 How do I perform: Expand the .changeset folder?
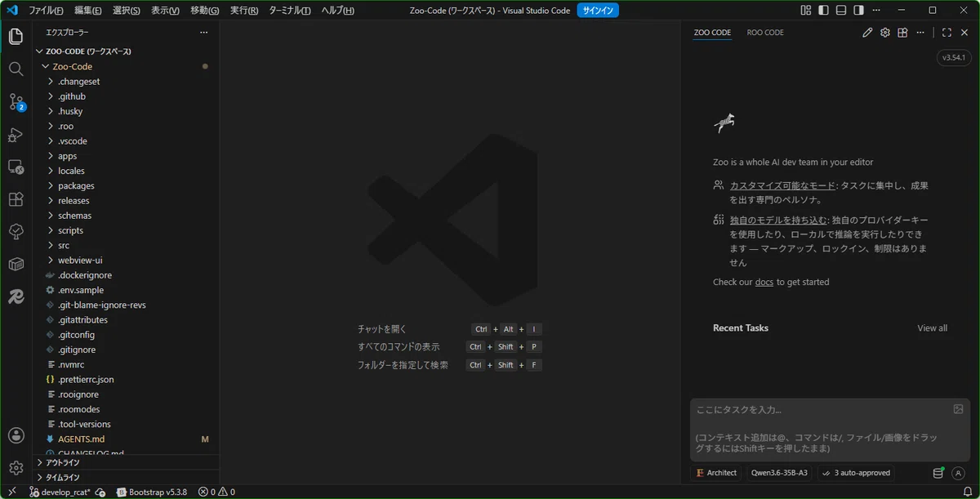point(126,82)
